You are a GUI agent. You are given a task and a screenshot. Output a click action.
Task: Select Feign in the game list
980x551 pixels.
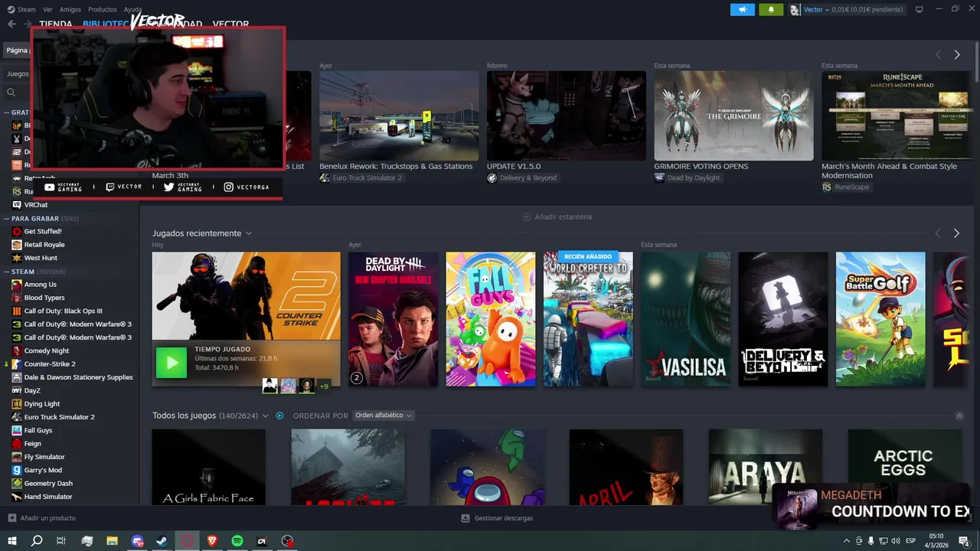pyautogui.click(x=33, y=444)
